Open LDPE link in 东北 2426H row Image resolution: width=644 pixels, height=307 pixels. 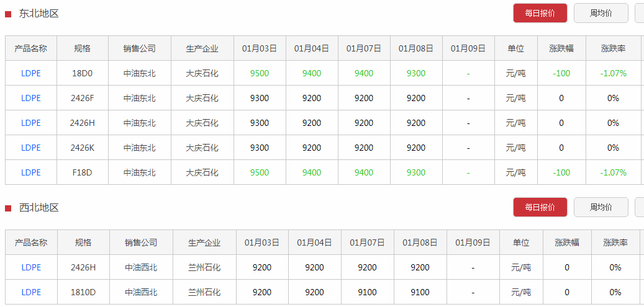[31, 123]
